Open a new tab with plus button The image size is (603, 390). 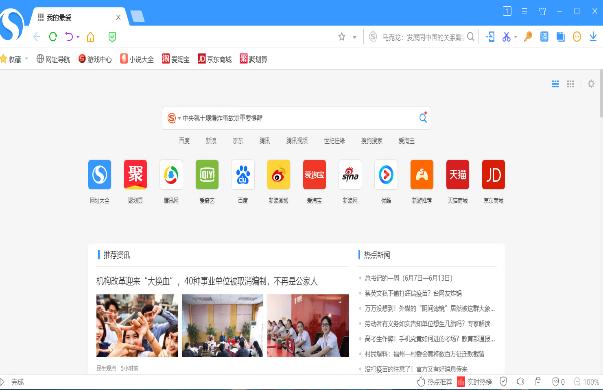[137, 17]
